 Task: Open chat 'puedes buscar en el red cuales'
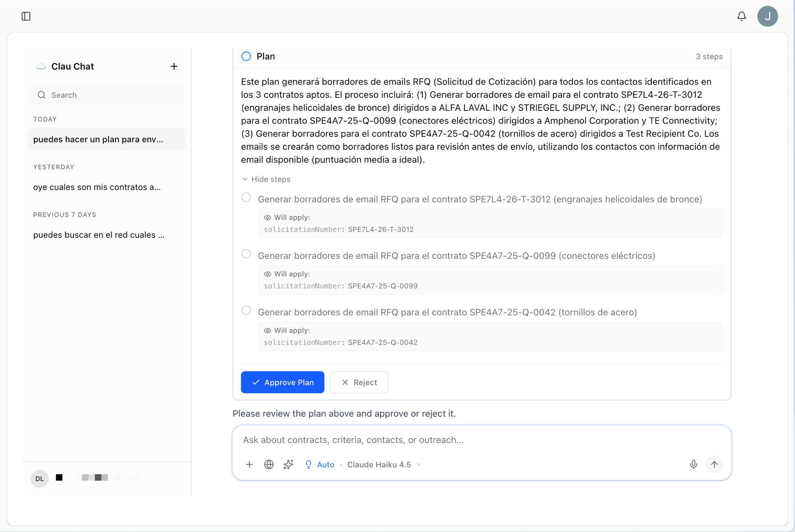pos(99,235)
